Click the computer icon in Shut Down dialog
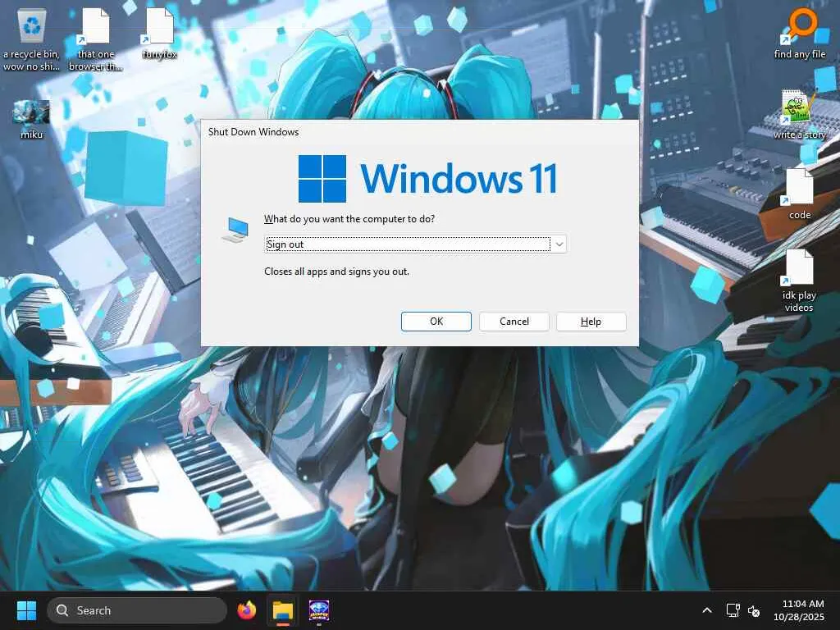840x630 pixels. click(235, 230)
